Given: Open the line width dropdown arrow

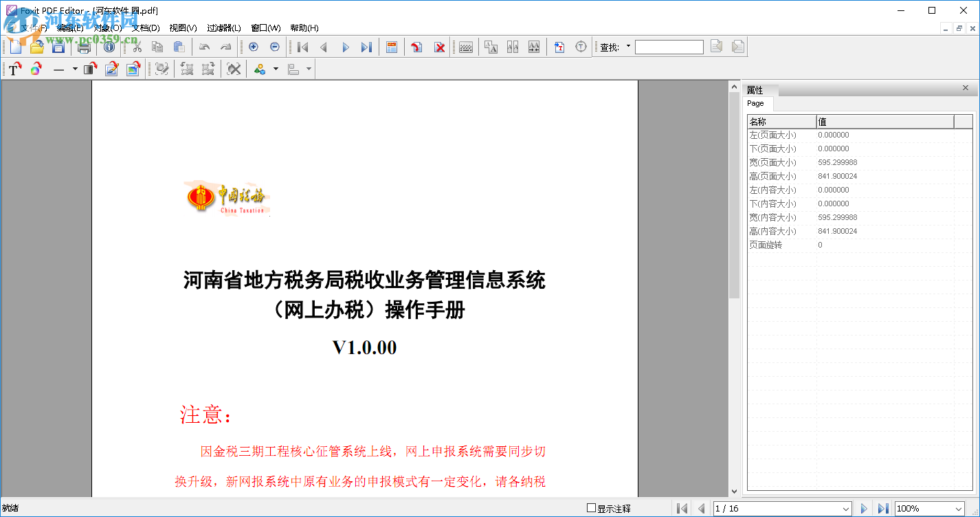Looking at the screenshot, I should point(74,69).
